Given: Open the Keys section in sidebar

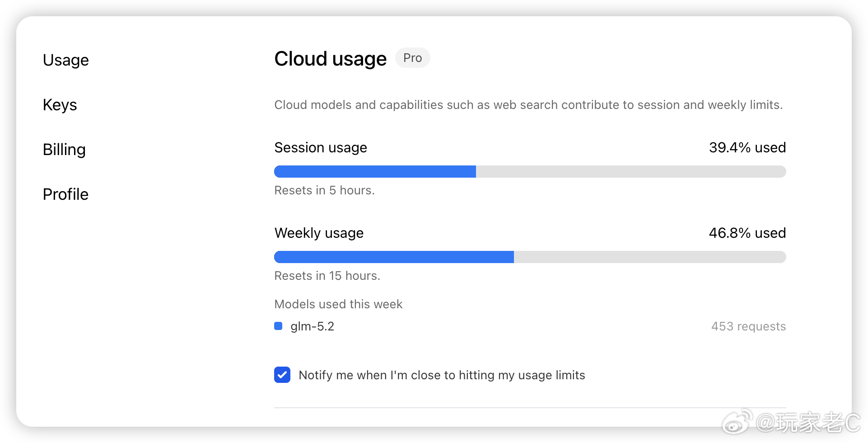Looking at the screenshot, I should 60,105.
